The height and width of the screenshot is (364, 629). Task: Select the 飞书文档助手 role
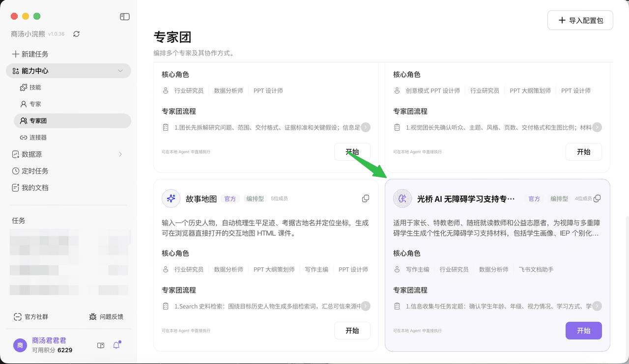536,269
